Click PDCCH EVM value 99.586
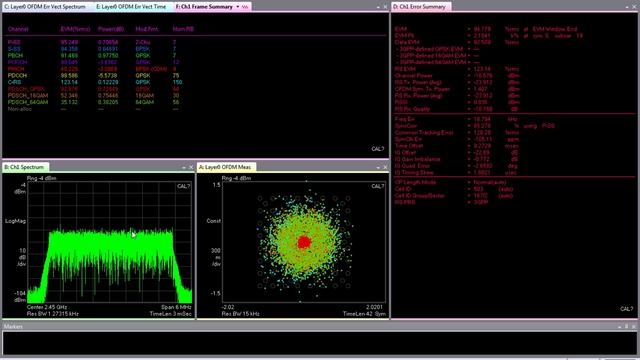Viewport: 640px width, 360px height. tap(69, 76)
